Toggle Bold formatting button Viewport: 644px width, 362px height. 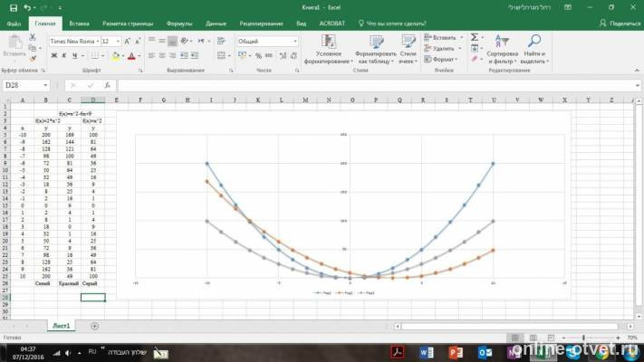tap(53, 56)
